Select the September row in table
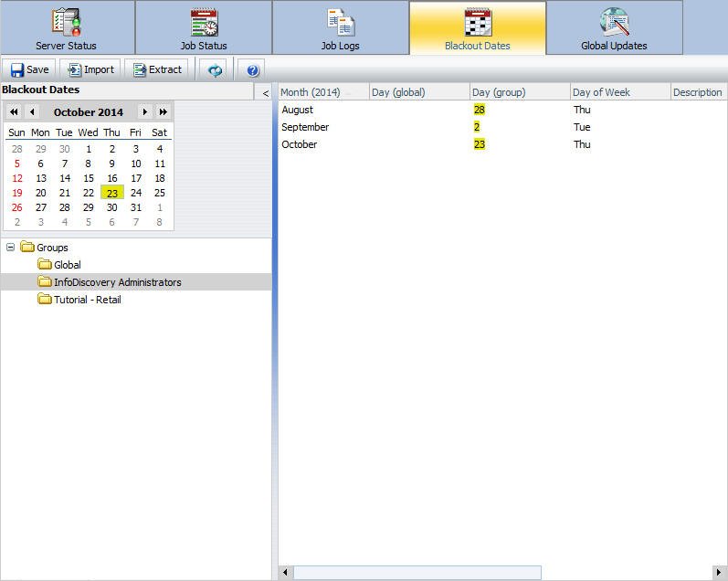 pos(502,127)
